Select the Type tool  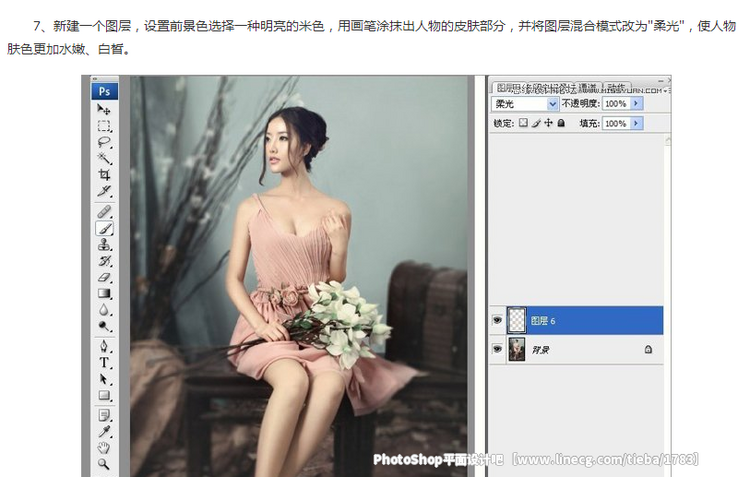coord(104,362)
